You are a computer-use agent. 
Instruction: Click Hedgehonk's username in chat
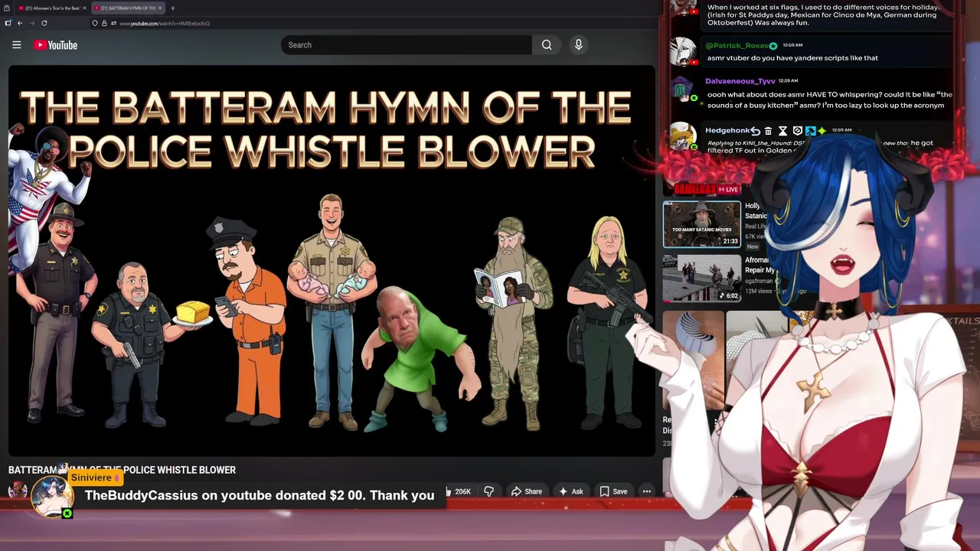click(x=727, y=131)
